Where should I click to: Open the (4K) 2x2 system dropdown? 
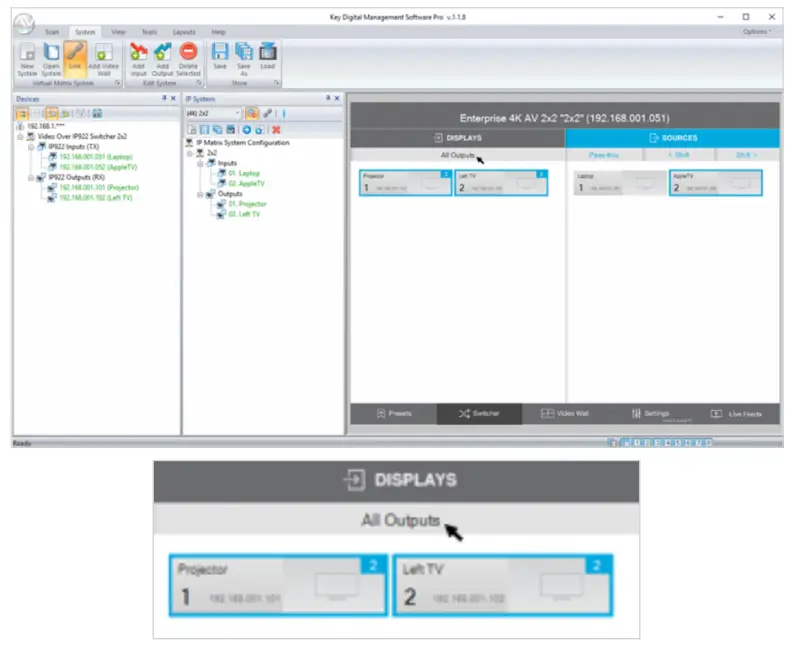[x=213, y=113]
